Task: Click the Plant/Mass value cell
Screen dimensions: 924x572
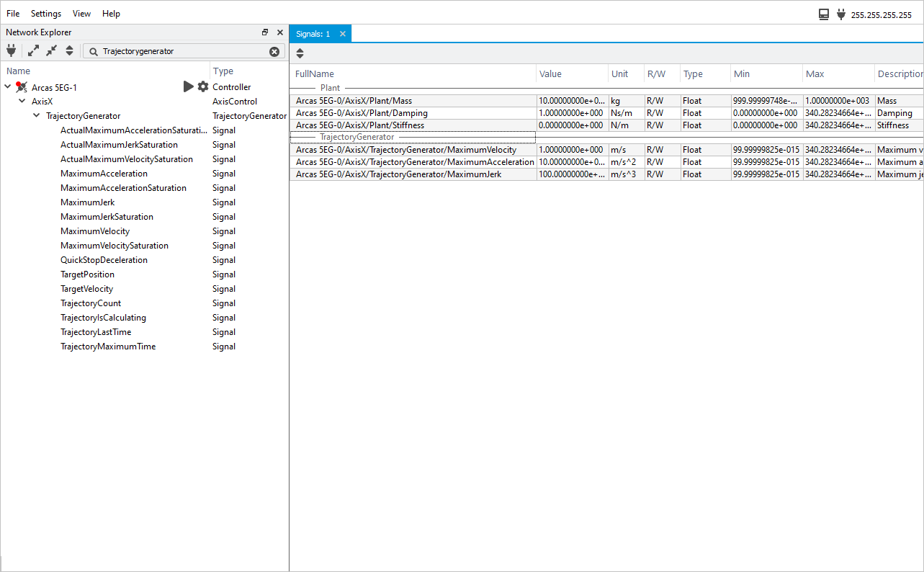Action: click(572, 101)
